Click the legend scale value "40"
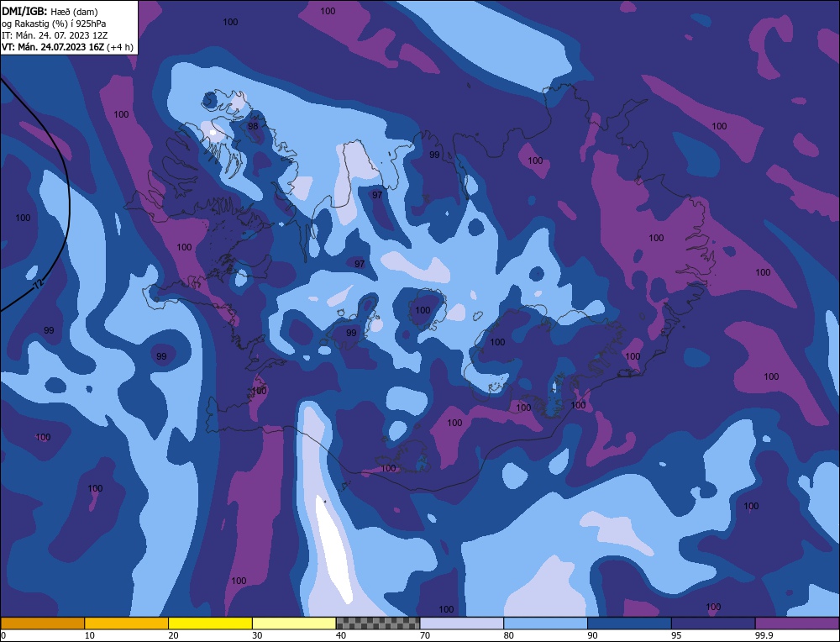The width and height of the screenshot is (840, 642). tap(341, 635)
